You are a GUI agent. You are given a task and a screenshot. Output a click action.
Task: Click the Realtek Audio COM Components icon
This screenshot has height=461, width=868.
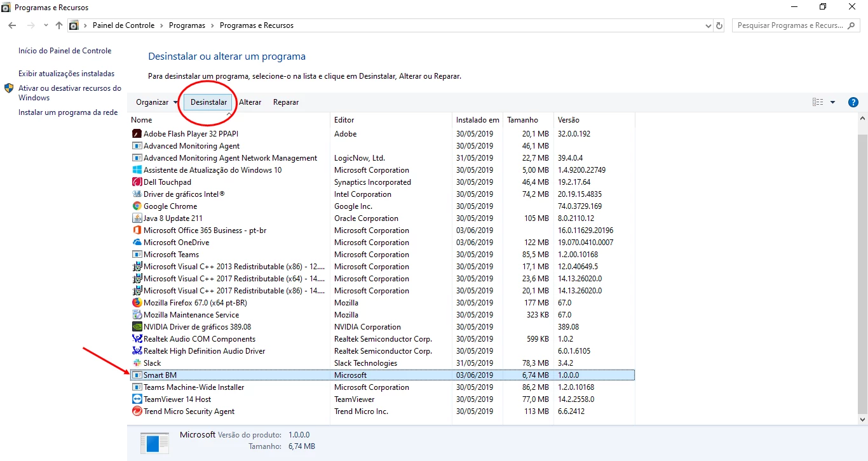pos(137,339)
